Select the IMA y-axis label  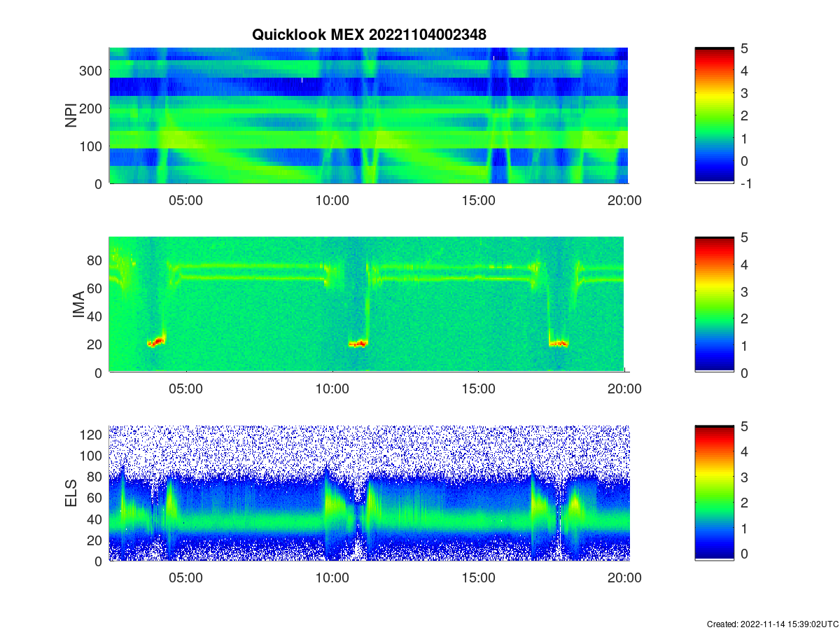pyautogui.click(x=80, y=304)
